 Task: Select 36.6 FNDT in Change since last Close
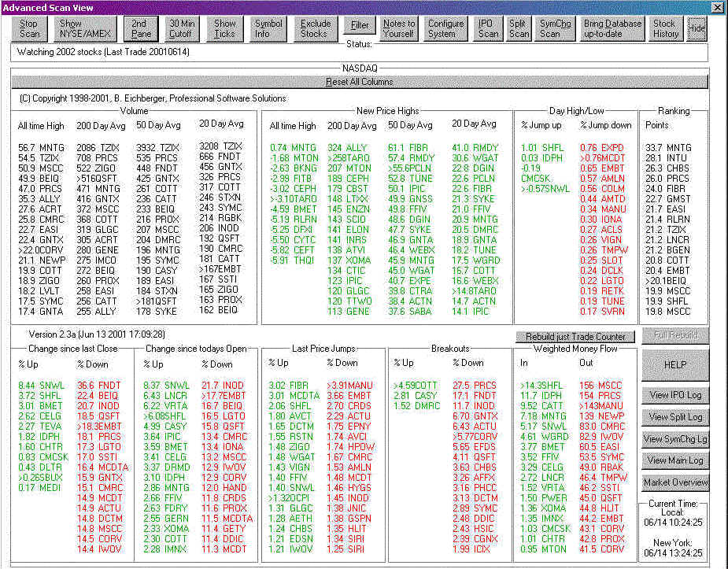[99, 385]
